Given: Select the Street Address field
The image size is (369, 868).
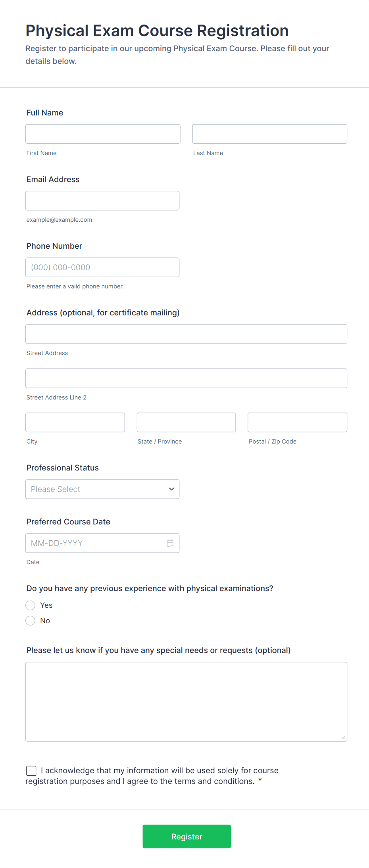Looking at the screenshot, I should click(186, 334).
